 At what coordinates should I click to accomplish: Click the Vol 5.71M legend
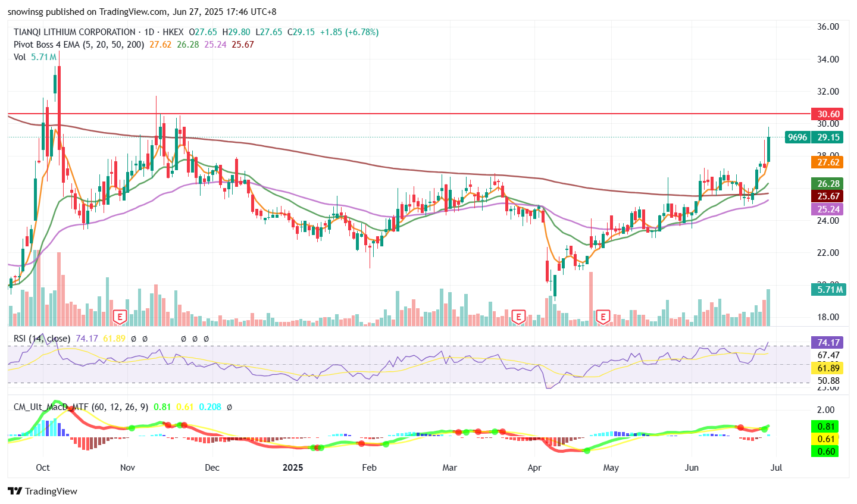[35, 57]
